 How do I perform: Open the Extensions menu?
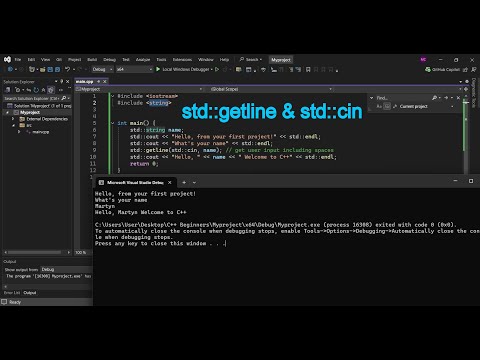pyautogui.click(x=182, y=60)
